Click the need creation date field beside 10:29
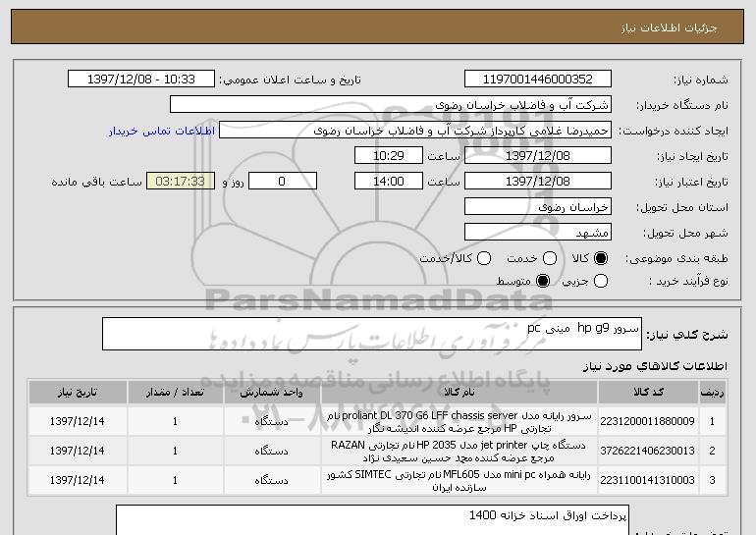 tap(538, 156)
